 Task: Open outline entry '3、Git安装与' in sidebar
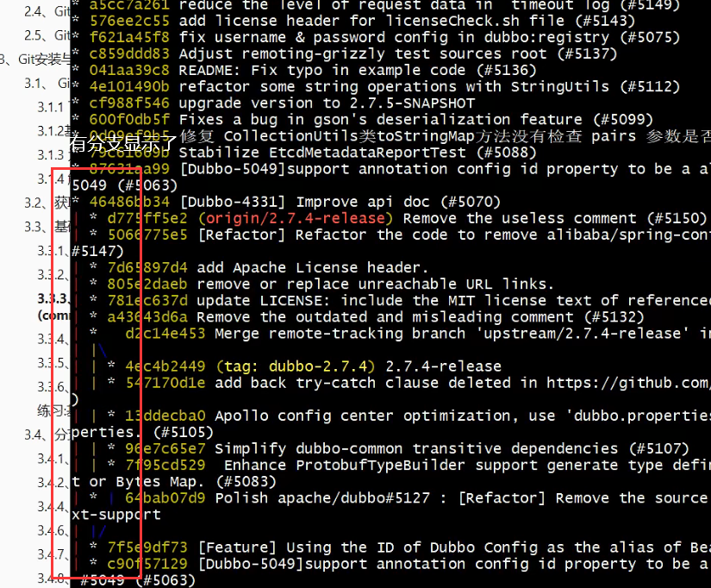point(35,59)
